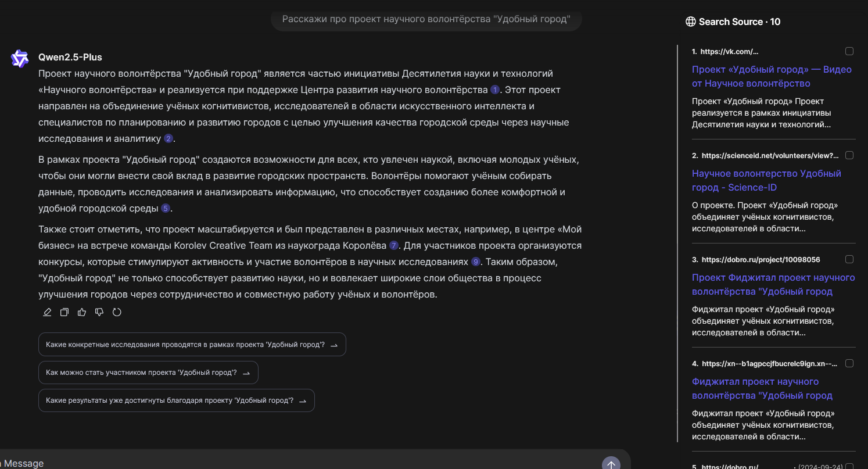
Task: Click the suggestion 'Как можно стать участником проекта'
Action: tap(148, 373)
